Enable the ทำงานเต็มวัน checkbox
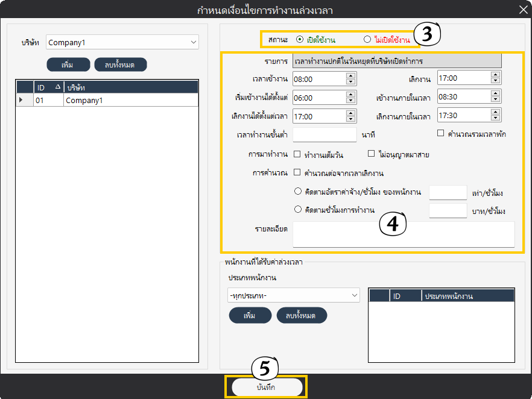Viewport: 532px width, 399px height. click(x=297, y=154)
